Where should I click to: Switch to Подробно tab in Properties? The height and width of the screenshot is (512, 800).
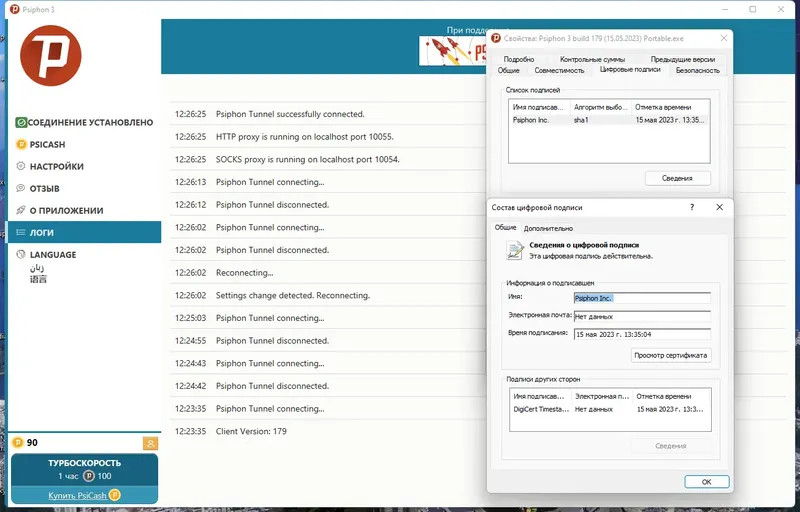pyautogui.click(x=519, y=59)
